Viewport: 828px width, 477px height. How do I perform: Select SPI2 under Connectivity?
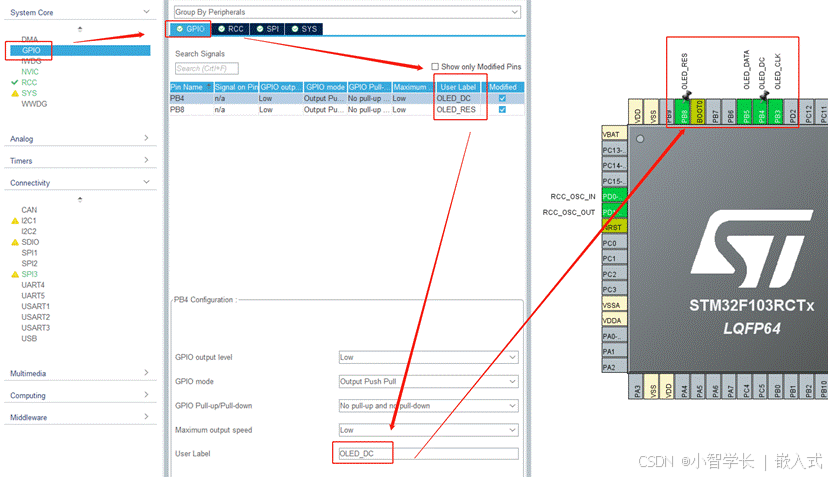click(30, 264)
